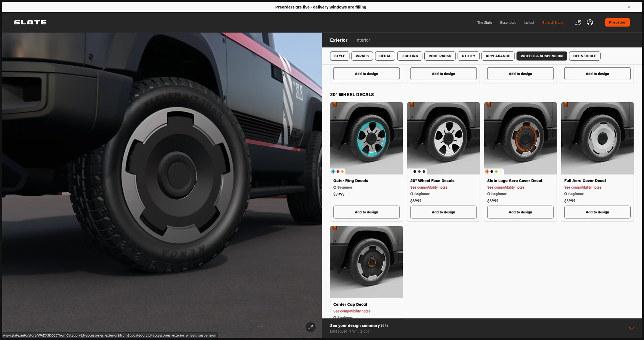Choose white swatch for Slate Logo Aero Cover

[501, 171]
